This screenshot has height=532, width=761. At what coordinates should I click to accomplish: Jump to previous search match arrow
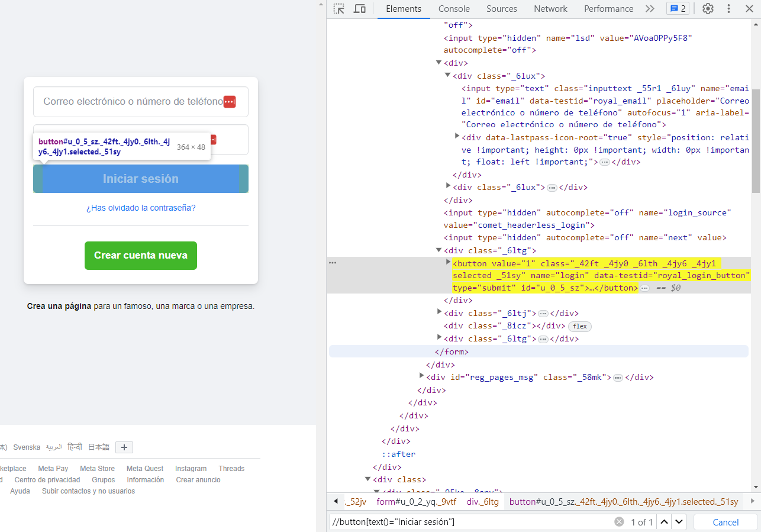664,522
